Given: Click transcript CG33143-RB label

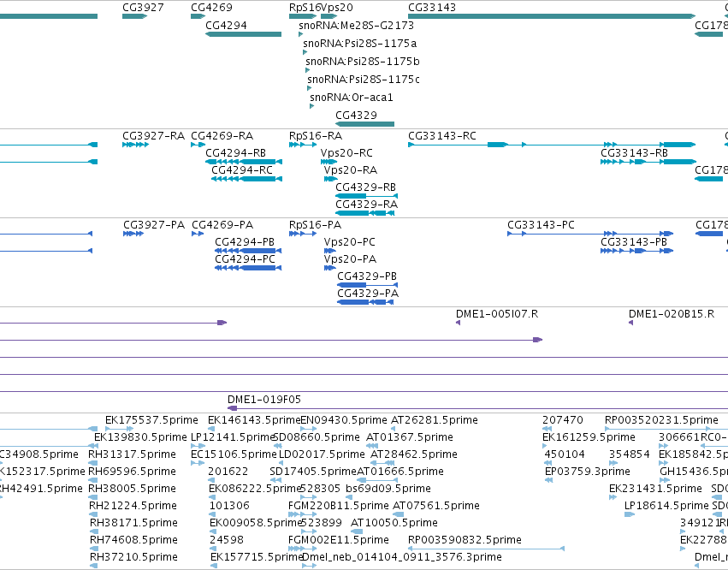Looking at the screenshot, I should pos(634,153).
